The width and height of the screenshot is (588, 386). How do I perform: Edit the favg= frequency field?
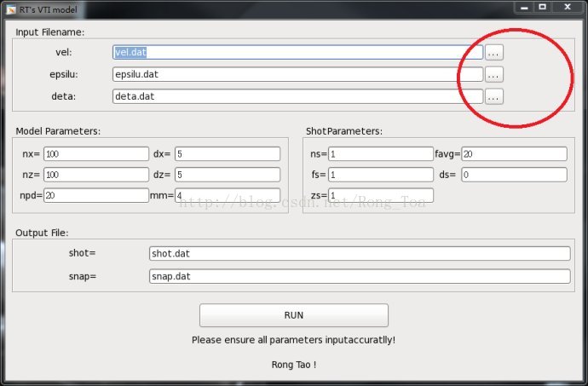[514, 153]
